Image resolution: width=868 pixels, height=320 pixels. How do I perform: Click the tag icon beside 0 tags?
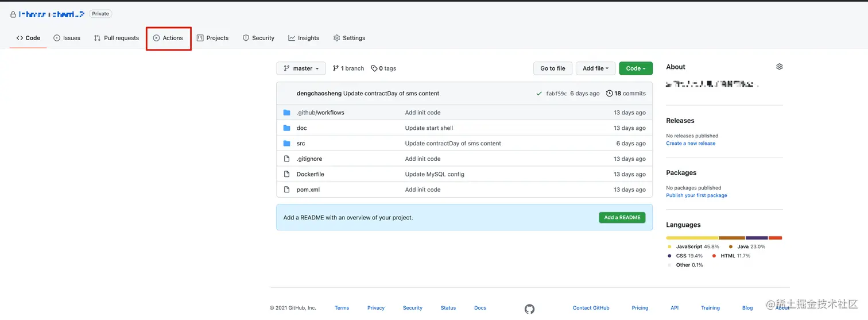(x=374, y=68)
